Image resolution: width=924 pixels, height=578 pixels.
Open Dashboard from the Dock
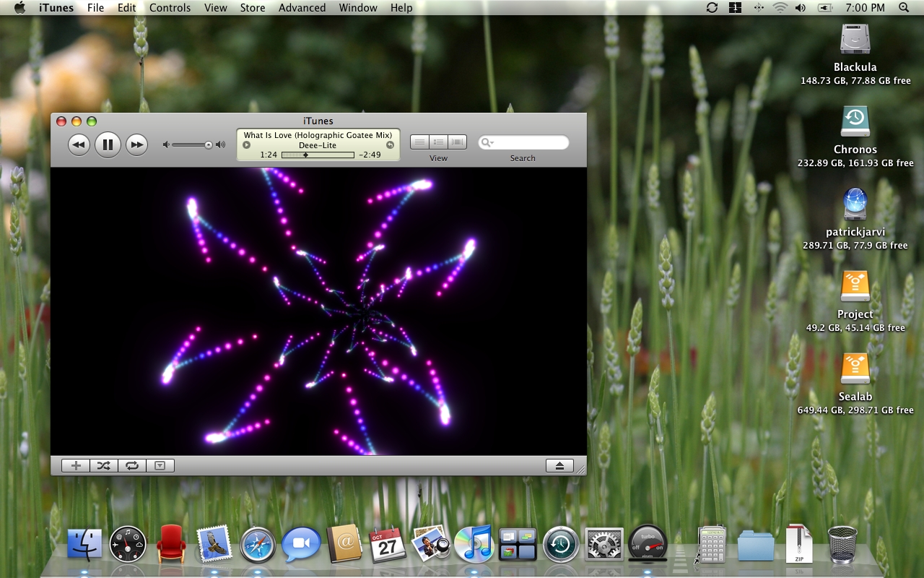(x=128, y=544)
